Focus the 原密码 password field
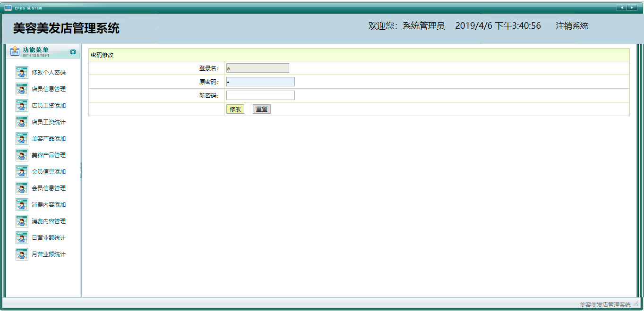The height and width of the screenshot is (311, 644). click(260, 82)
